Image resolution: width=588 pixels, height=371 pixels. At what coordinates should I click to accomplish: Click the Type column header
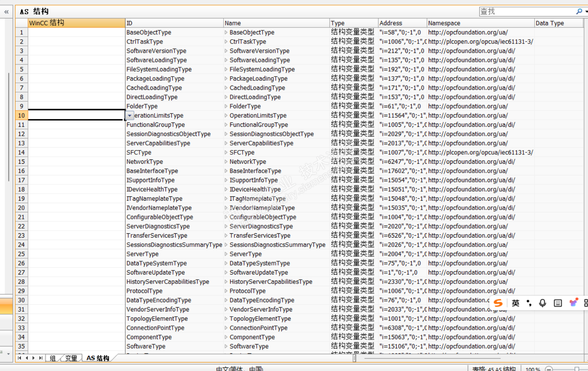coord(354,23)
